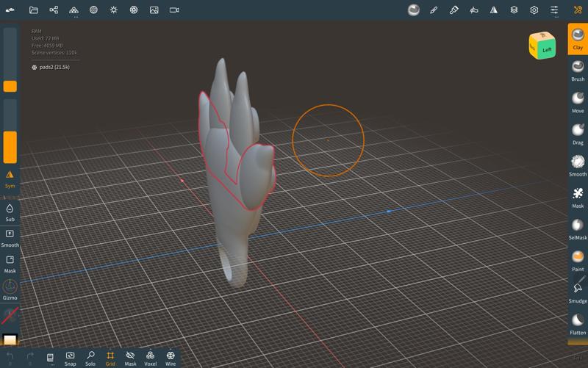Click the Undo arrow
The image size is (588, 368).
click(x=10, y=356)
